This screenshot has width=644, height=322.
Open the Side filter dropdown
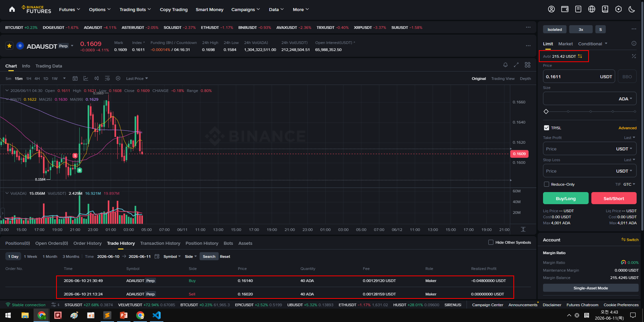click(191, 257)
